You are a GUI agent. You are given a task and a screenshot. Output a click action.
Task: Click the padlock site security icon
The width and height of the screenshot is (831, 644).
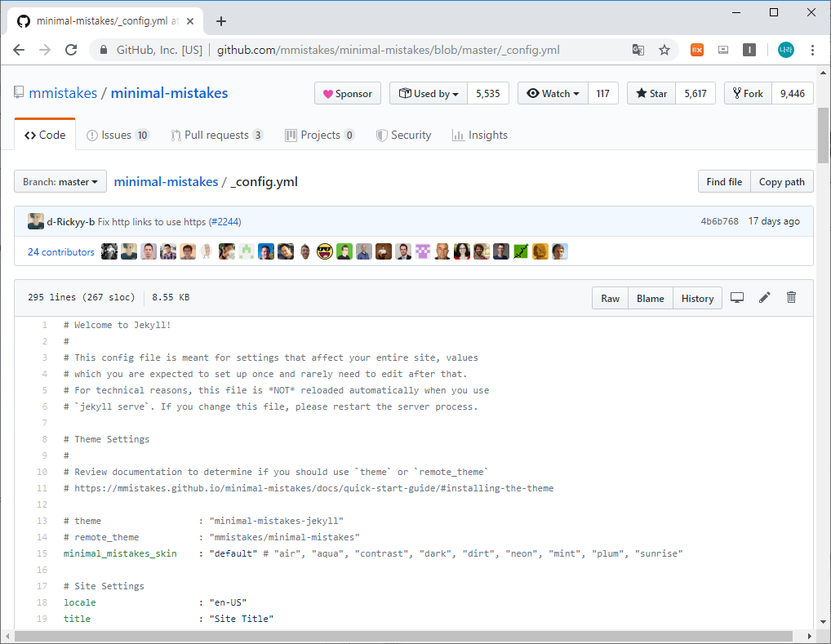[104, 51]
